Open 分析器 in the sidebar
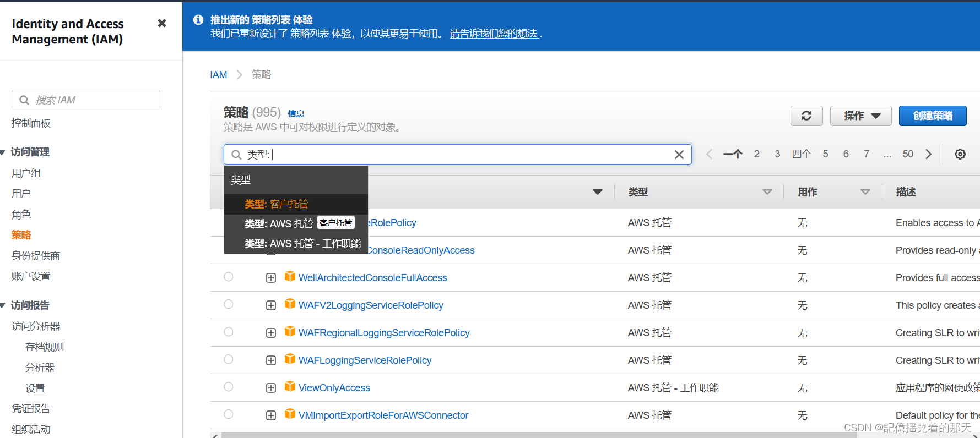 40,368
